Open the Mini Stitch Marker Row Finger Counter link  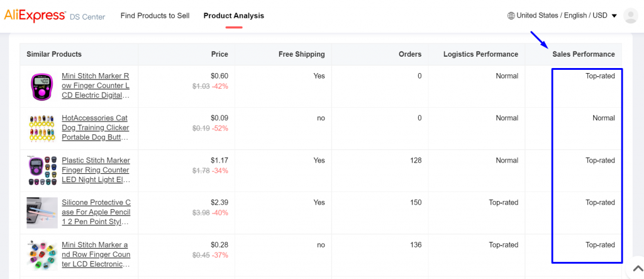[x=96, y=86]
